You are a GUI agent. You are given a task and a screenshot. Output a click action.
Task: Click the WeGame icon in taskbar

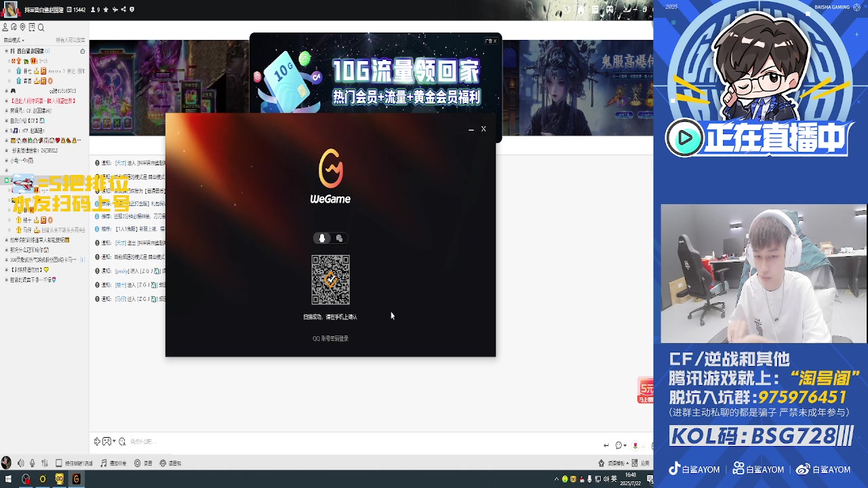tap(77, 479)
